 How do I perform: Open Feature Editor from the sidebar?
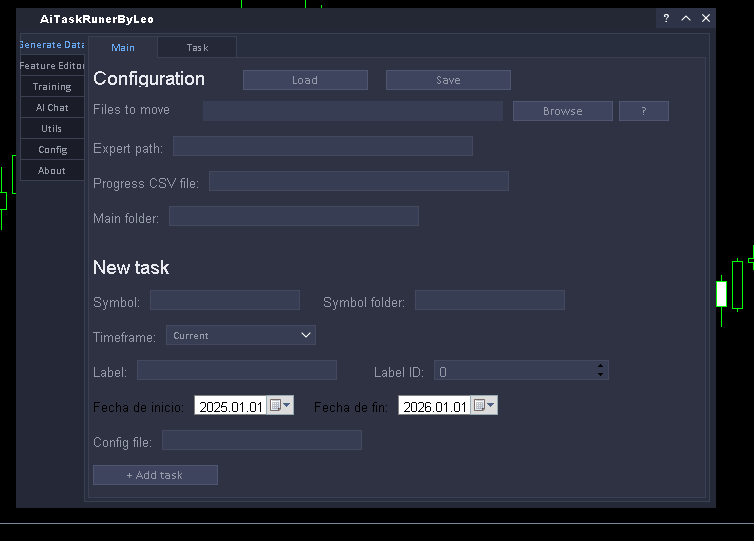coord(52,66)
